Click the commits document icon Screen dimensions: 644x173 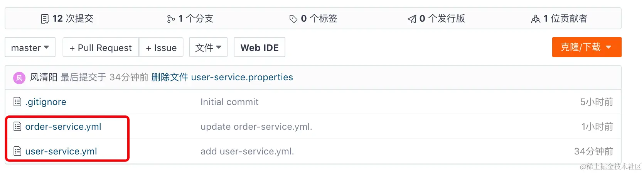(x=45, y=19)
